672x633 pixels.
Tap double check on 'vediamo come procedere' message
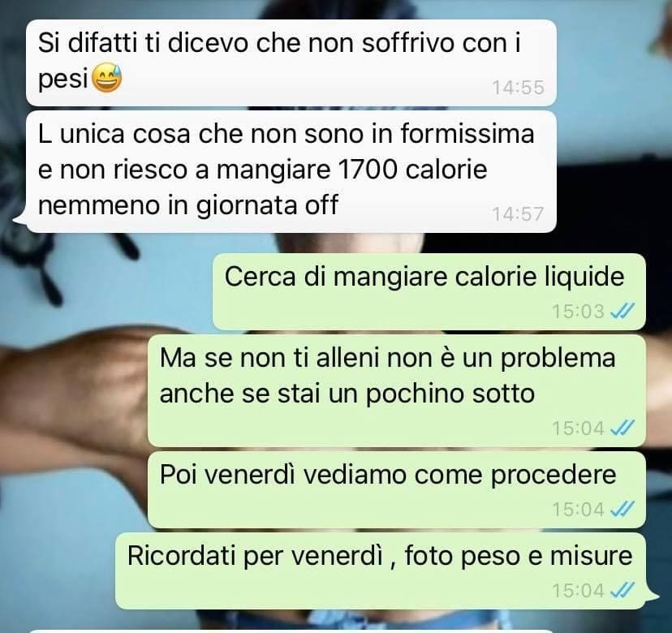tap(622, 509)
